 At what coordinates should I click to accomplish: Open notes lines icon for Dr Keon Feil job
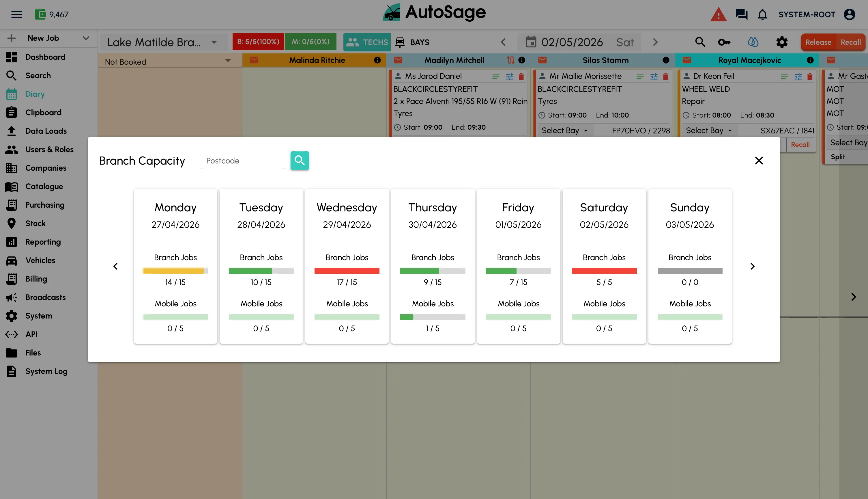[784, 77]
